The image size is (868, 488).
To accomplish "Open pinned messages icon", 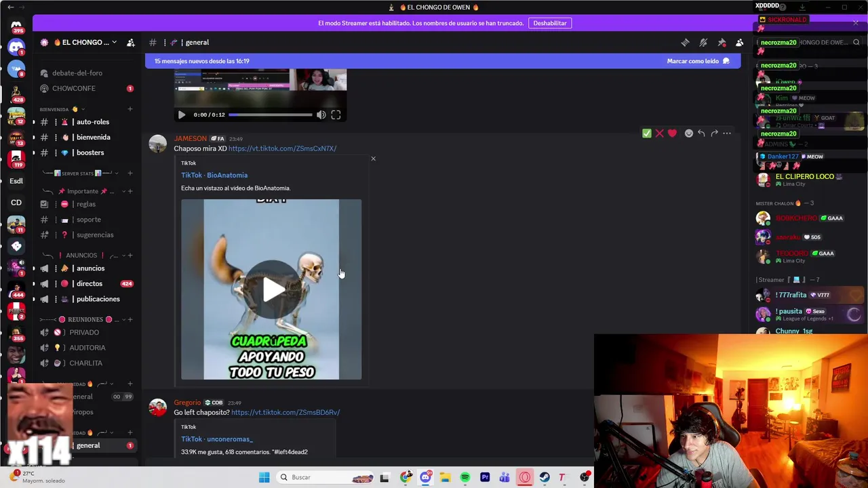I will tap(722, 42).
